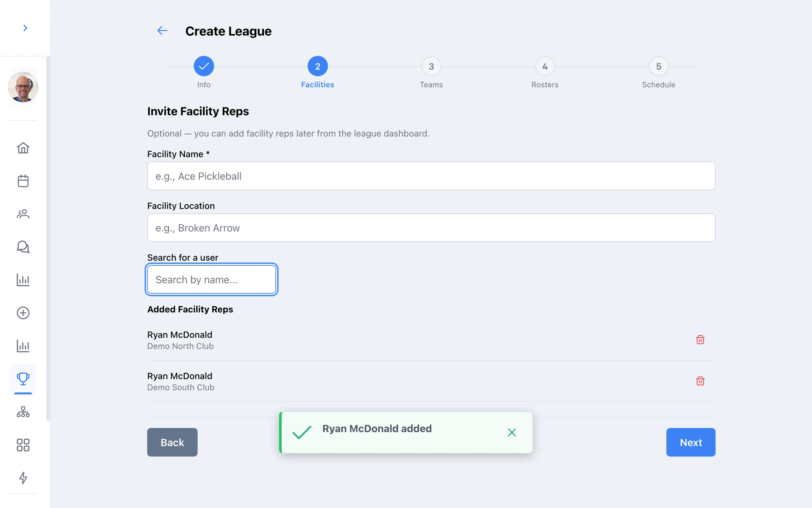
Task: Click the sidebar vertical scrollbar
Action: coord(48,238)
